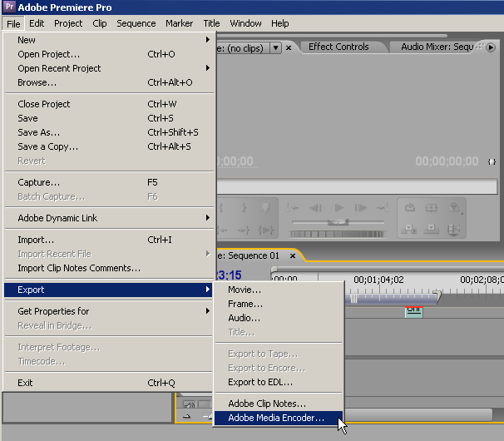Open the Title menu

pos(211,23)
